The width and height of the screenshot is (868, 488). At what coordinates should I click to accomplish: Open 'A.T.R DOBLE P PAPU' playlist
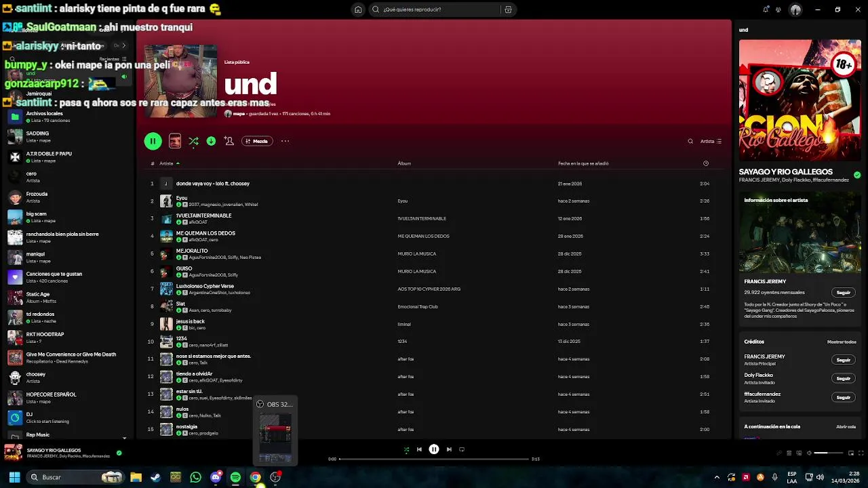click(68, 157)
